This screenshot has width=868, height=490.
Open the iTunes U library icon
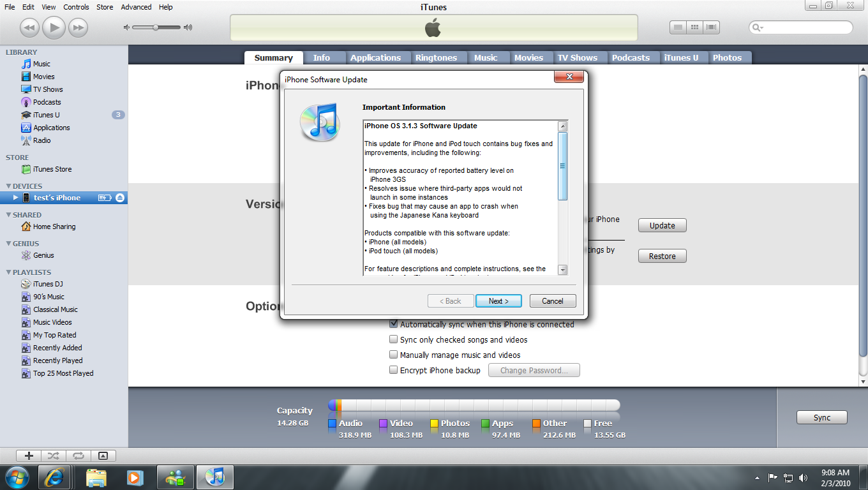pos(26,115)
